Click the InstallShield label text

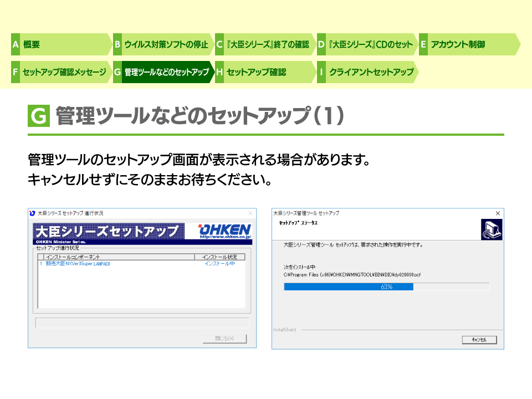click(x=285, y=329)
